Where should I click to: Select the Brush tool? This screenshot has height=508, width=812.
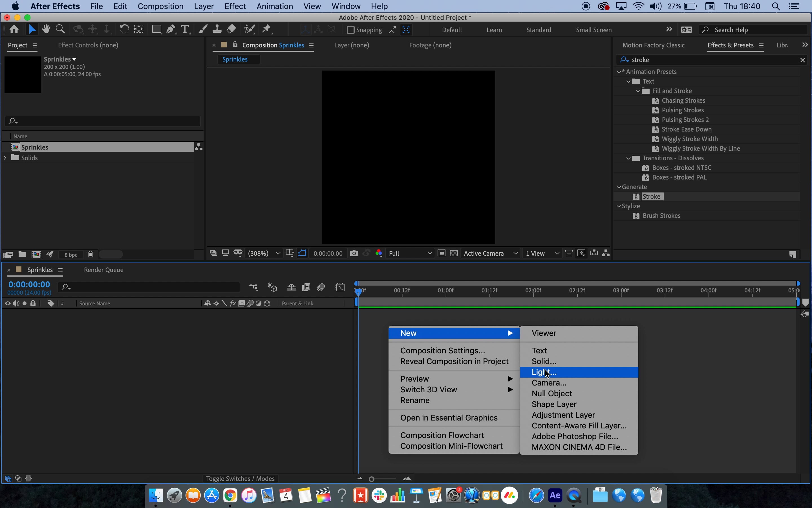[203, 30]
